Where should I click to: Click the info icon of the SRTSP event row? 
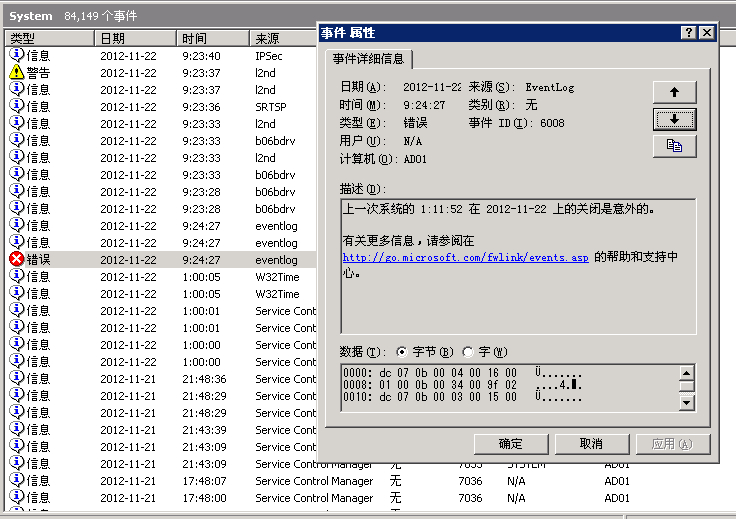point(16,106)
